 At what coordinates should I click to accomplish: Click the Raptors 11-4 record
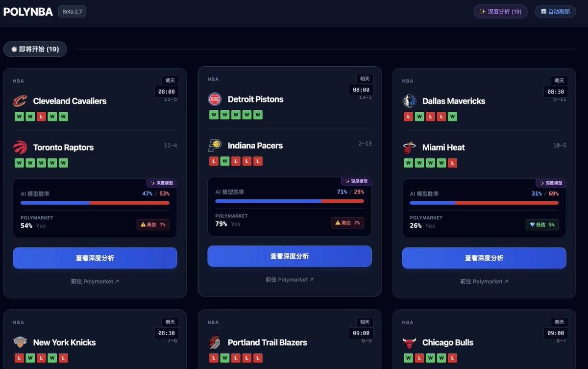coord(171,146)
